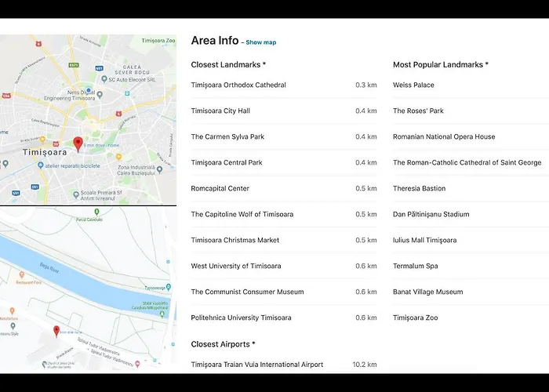Open Romanian National Opera House entry
549x392 pixels.
[444, 136]
